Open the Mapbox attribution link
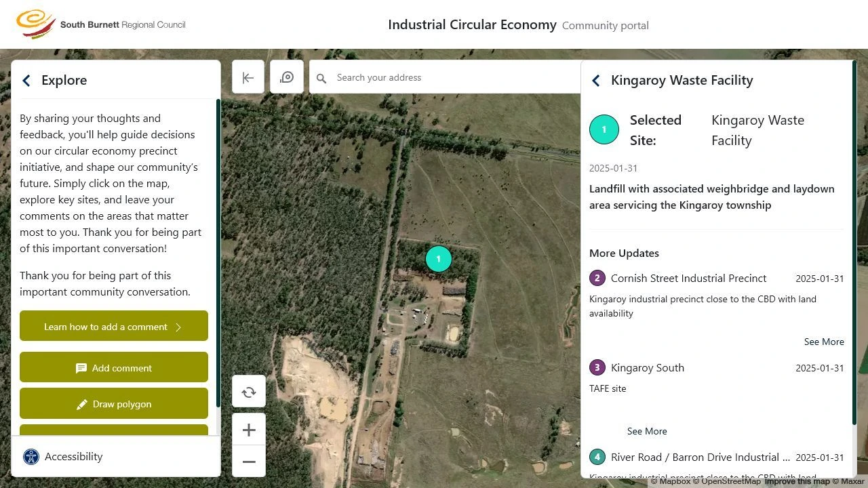868x488 pixels. point(670,481)
